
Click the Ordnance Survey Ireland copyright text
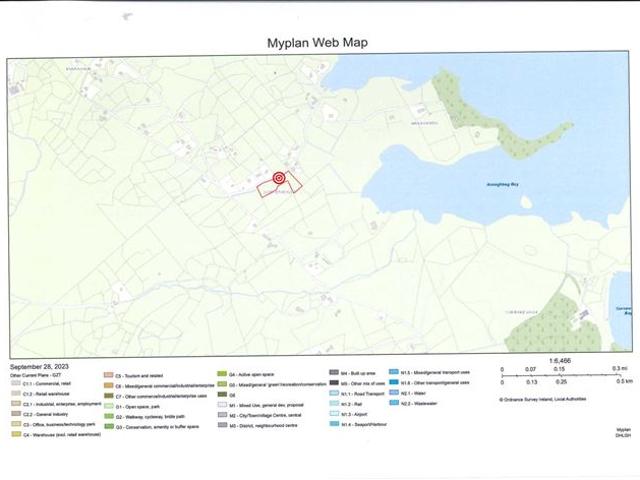[x=543, y=399]
